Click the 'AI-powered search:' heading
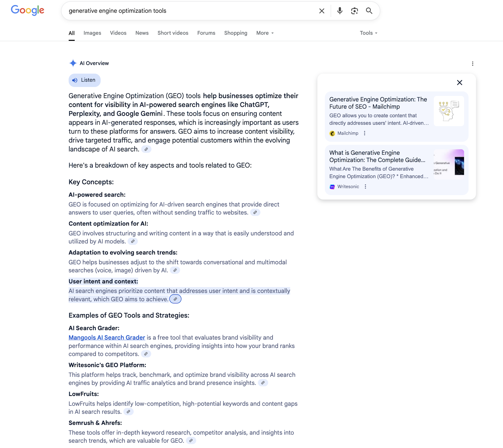The width and height of the screenshot is (503, 448). [x=97, y=195]
